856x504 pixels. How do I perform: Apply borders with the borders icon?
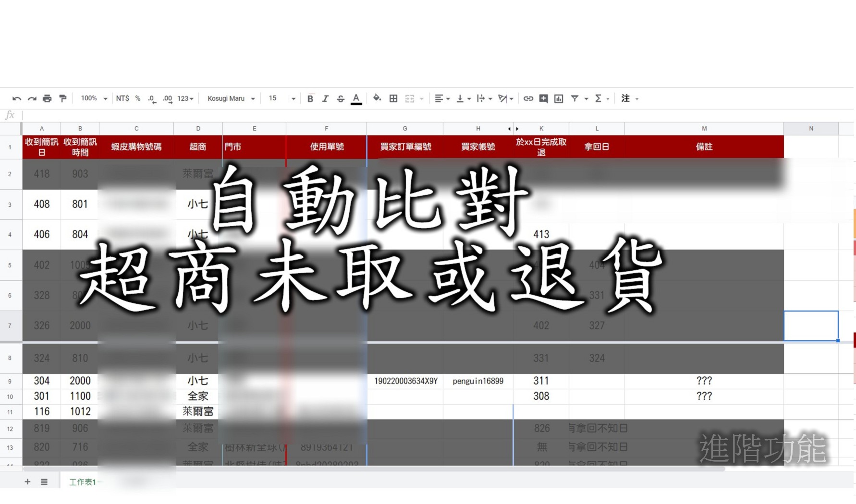pos(393,98)
